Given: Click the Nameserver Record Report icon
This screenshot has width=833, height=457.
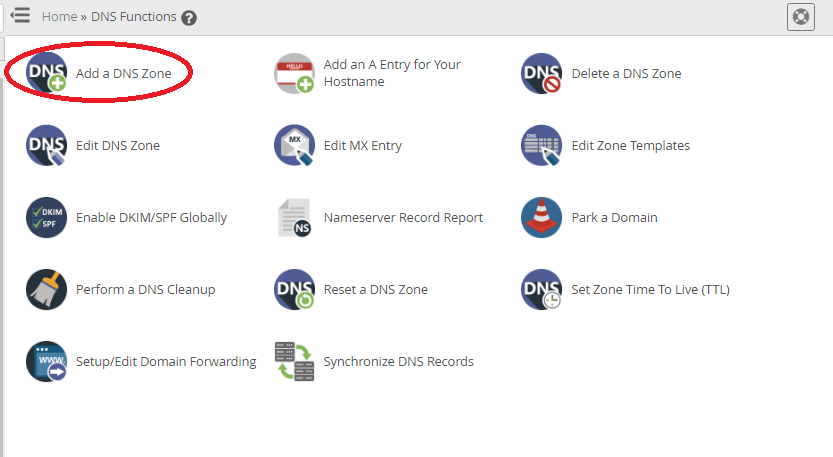Looking at the screenshot, I should point(293,218).
